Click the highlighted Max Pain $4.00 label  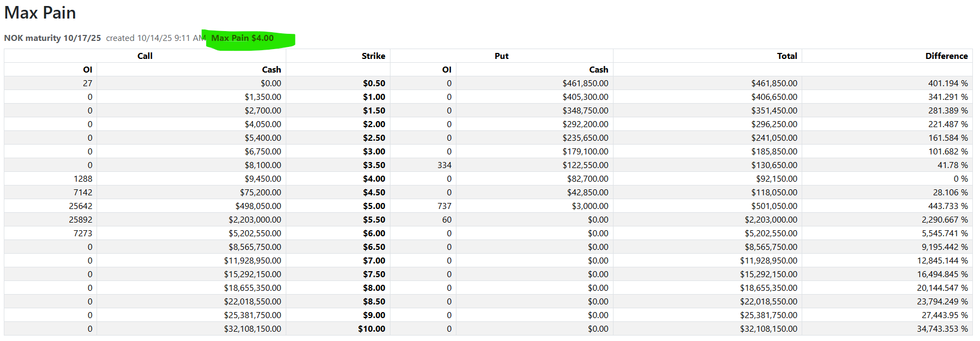[x=243, y=38]
